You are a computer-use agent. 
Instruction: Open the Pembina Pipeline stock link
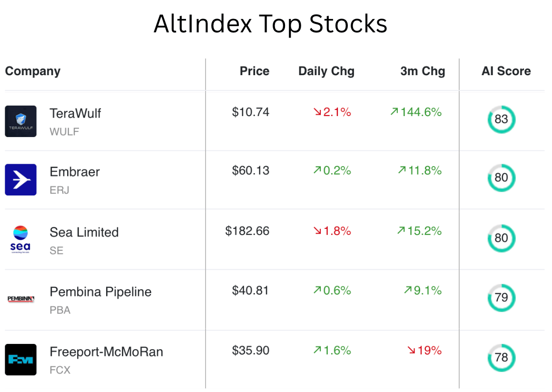pos(100,292)
